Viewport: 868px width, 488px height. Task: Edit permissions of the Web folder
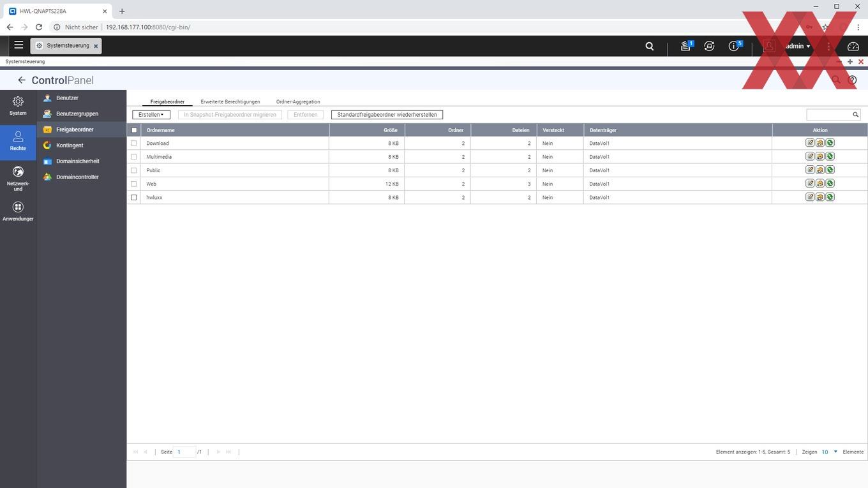pyautogui.click(x=820, y=183)
